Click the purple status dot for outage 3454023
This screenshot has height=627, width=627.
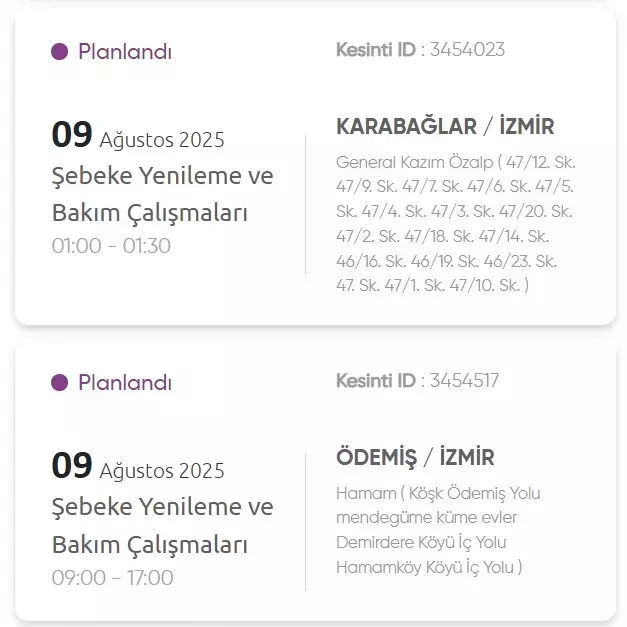tap(60, 52)
